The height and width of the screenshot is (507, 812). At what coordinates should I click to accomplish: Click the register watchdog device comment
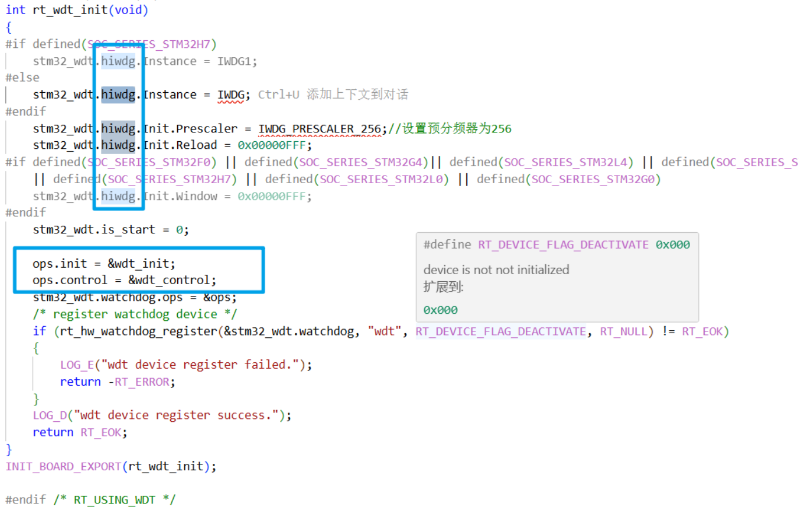135,314
